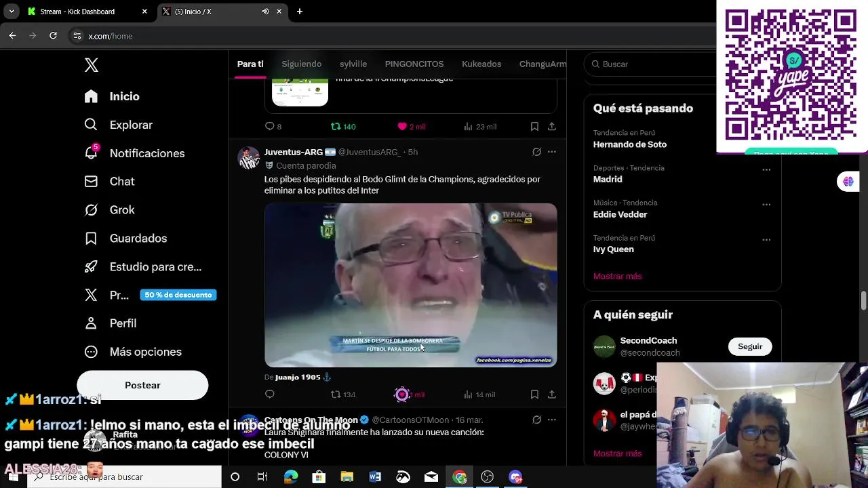Image resolution: width=868 pixels, height=488 pixels.
Task: Switch to the Siguiendo tab
Action: pyautogui.click(x=302, y=64)
